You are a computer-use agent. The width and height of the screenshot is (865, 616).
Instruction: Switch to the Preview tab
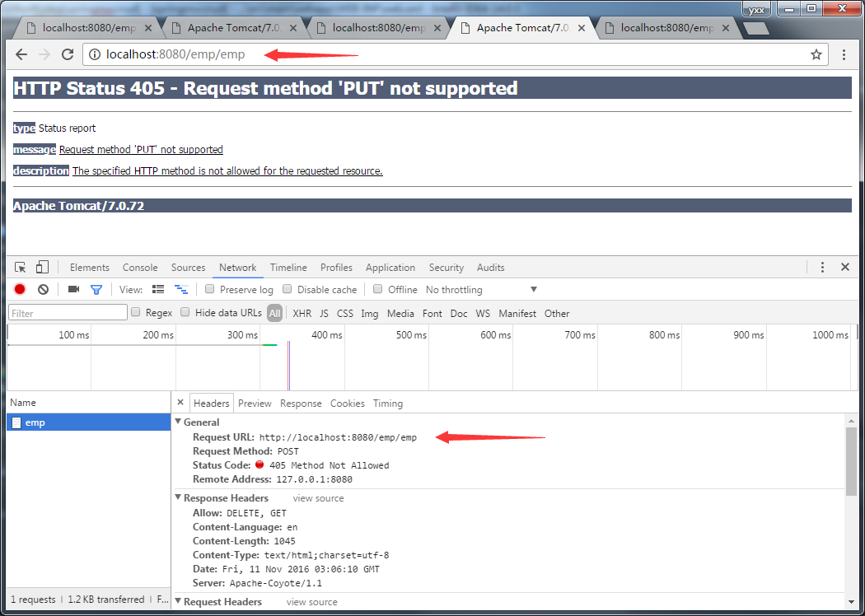coord(255,404)
